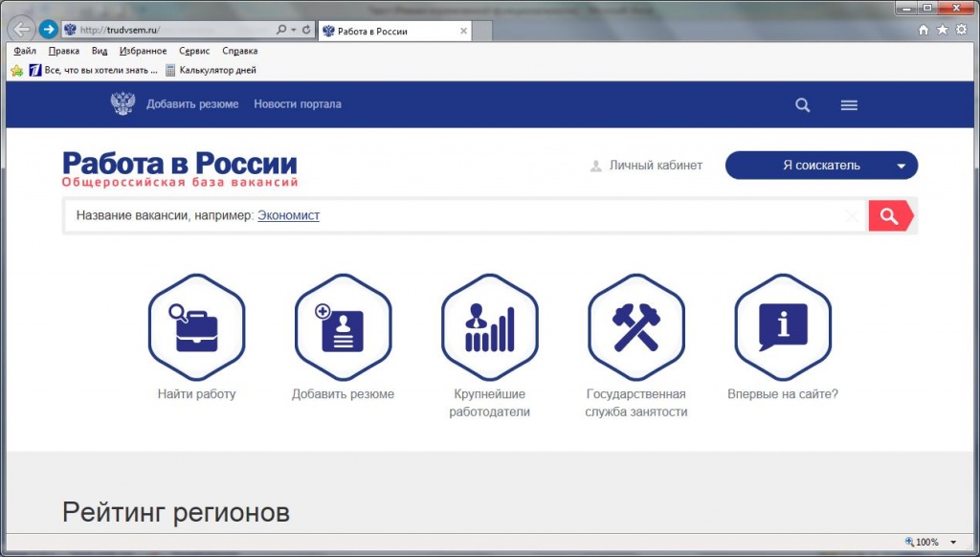Open the zoom level dropdown arrow
The height and width of the screenshot is (557, 980).
pyautogui.click(x=953, y=542)
